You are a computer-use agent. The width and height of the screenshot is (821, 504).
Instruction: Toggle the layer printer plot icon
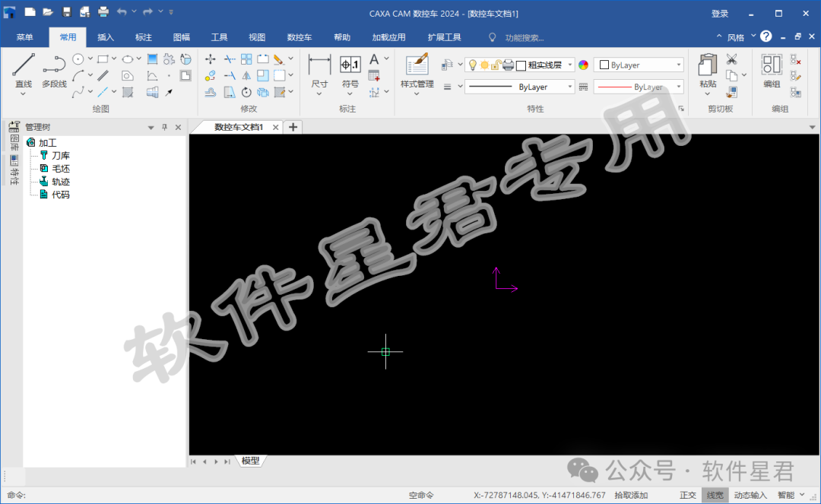click(508, 65)
